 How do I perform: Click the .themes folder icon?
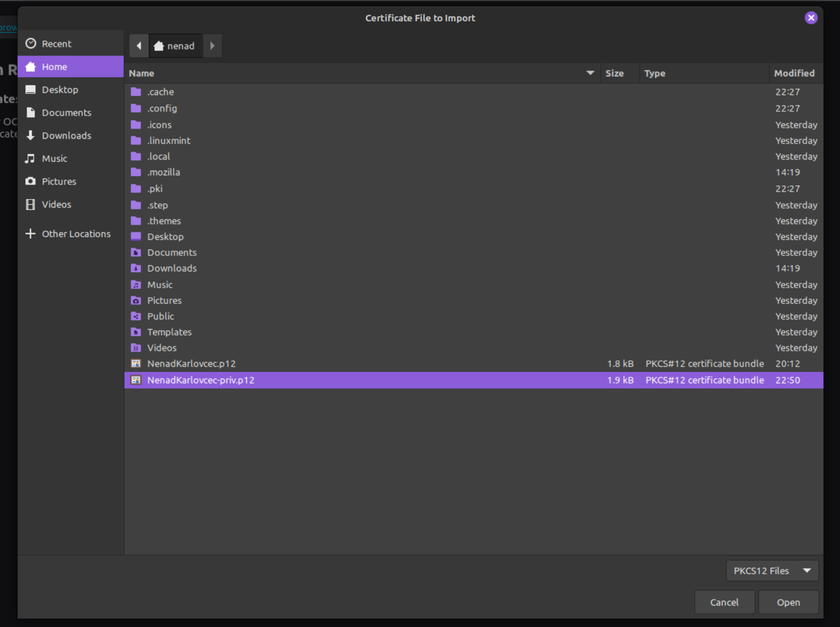click(136, 221)
